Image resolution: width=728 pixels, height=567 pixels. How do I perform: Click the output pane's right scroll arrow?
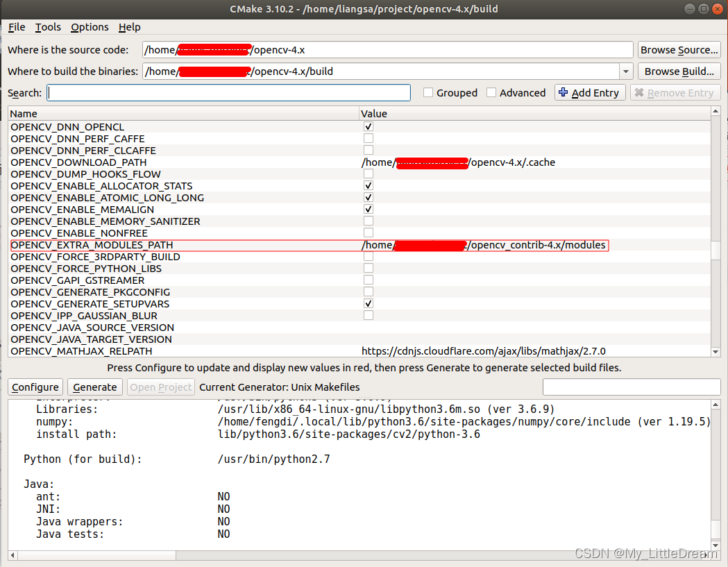(x=706, y=555)
